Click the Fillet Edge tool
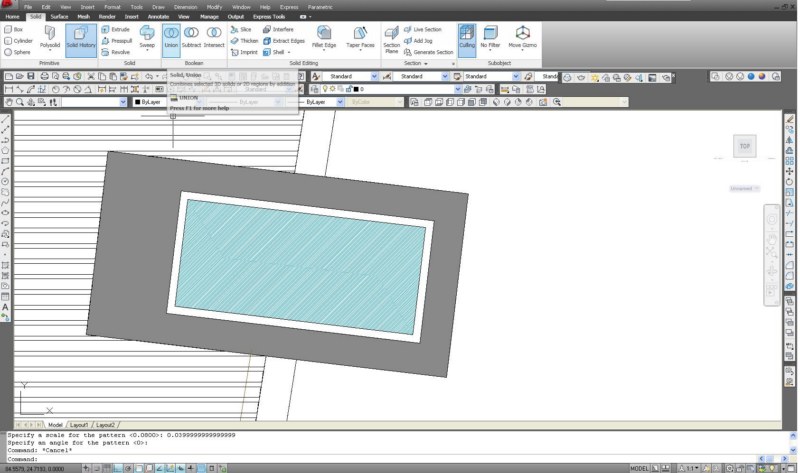Image resolution: width=800 pixels, height=473 pixels. (324, 37)
